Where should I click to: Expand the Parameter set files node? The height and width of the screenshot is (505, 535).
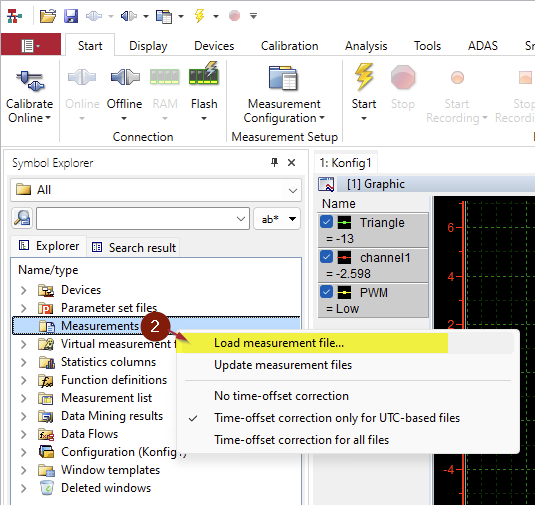pos(23,308)
